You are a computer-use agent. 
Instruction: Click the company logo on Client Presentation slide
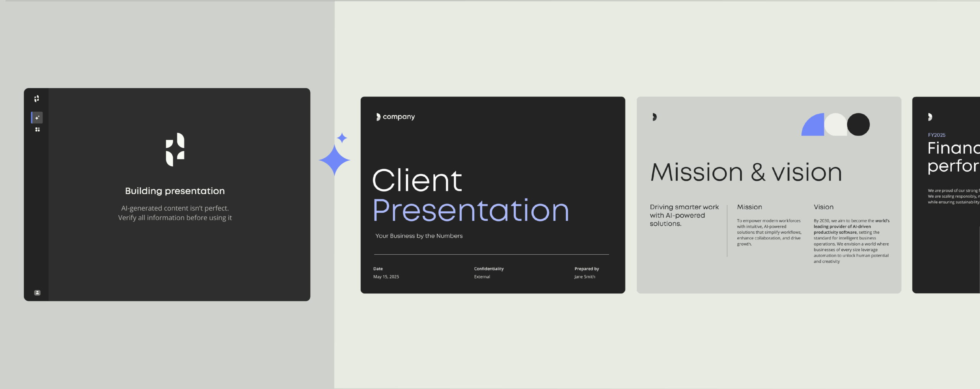pos(395,117)
